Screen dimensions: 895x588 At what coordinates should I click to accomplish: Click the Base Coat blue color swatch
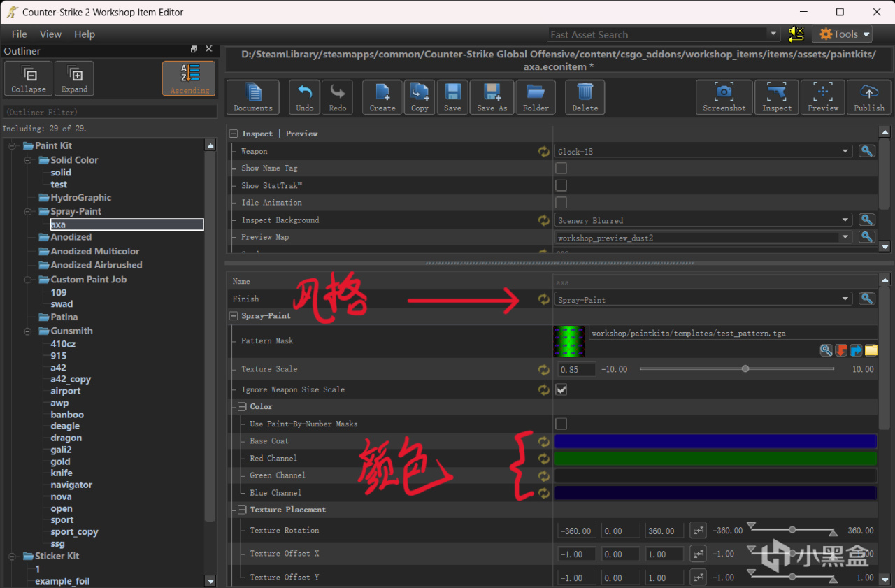point(715,441)
